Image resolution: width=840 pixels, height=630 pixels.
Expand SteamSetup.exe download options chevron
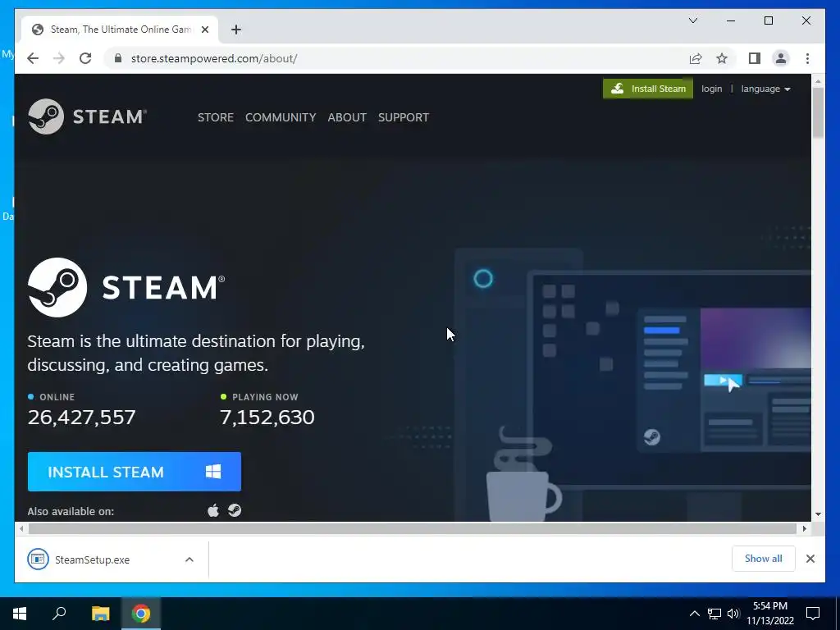click(x=189, y=559)
